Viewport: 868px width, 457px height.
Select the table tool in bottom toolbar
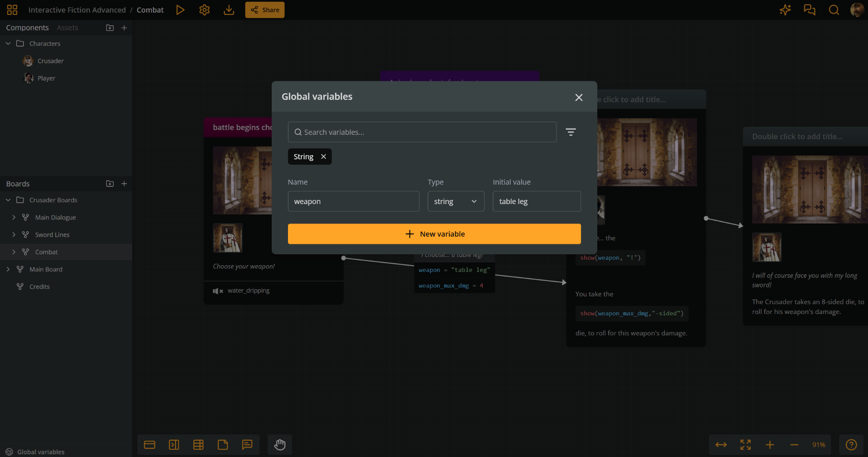[198, 445]
